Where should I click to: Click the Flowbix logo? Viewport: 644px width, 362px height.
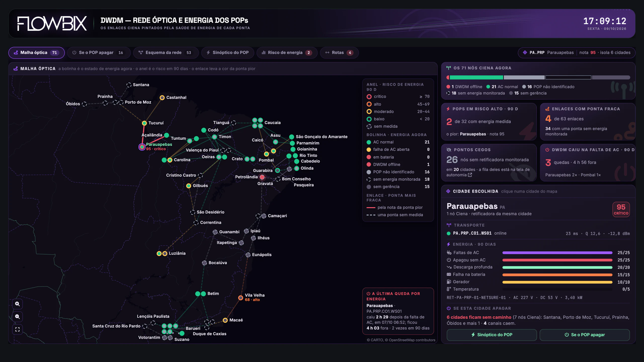pyautogui.click(x=52, y=24)
